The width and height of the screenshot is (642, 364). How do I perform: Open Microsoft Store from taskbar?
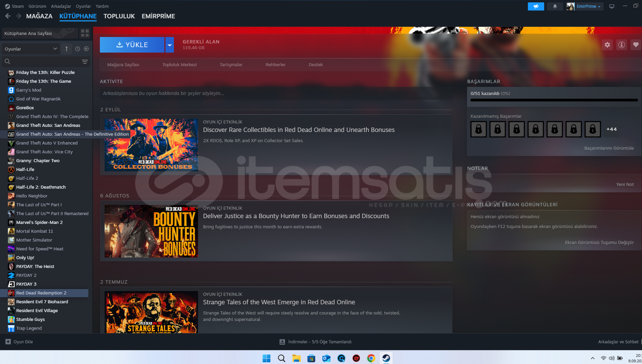tap(311, 358)
